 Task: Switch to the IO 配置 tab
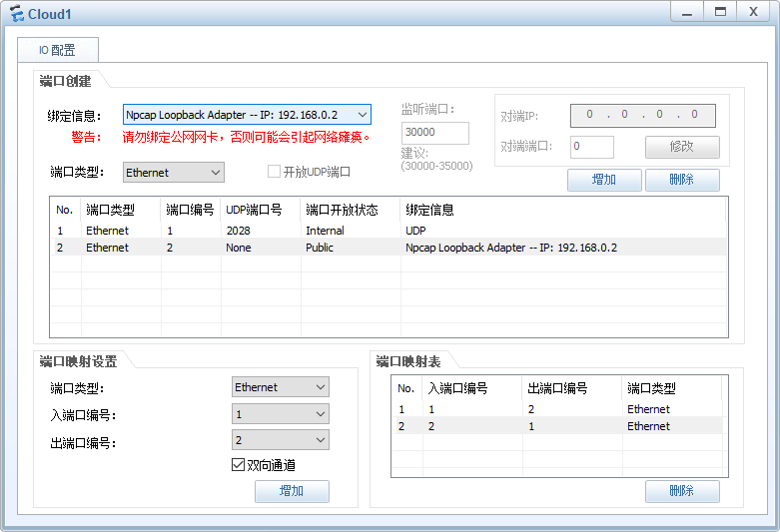pyautogui.click(x=58, y=50)
